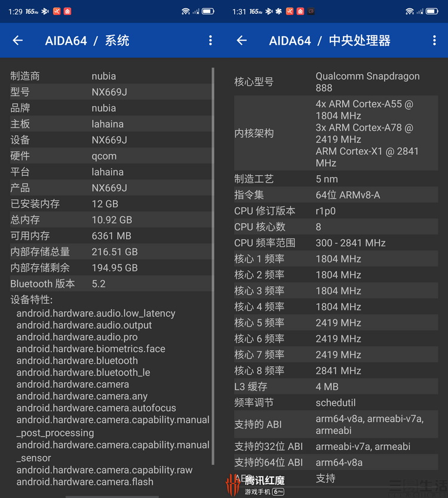Open overflow menu on 系统 screen
Image resolution: width=448 pixels, height=498 pixels.
[x=210, y=40]
